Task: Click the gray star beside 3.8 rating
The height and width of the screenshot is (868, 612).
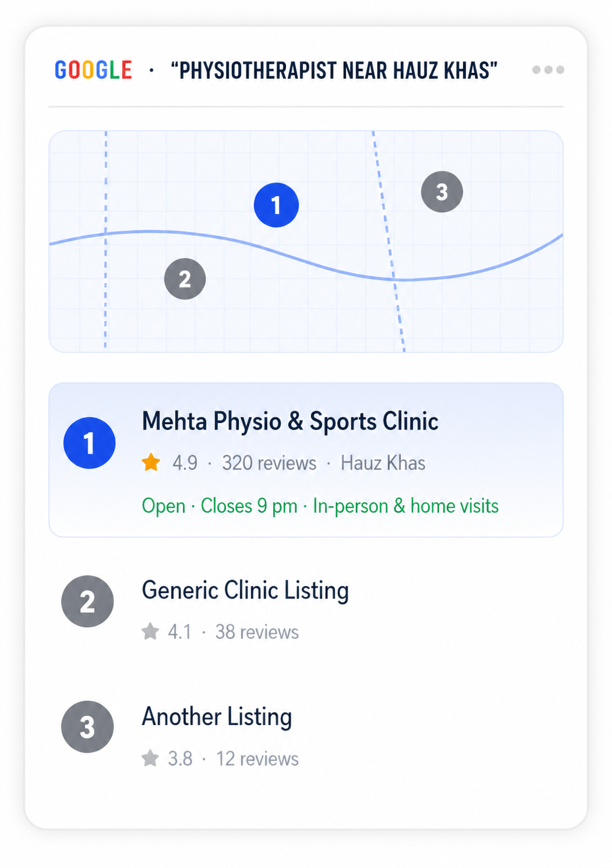Action: tap(150, 758)
